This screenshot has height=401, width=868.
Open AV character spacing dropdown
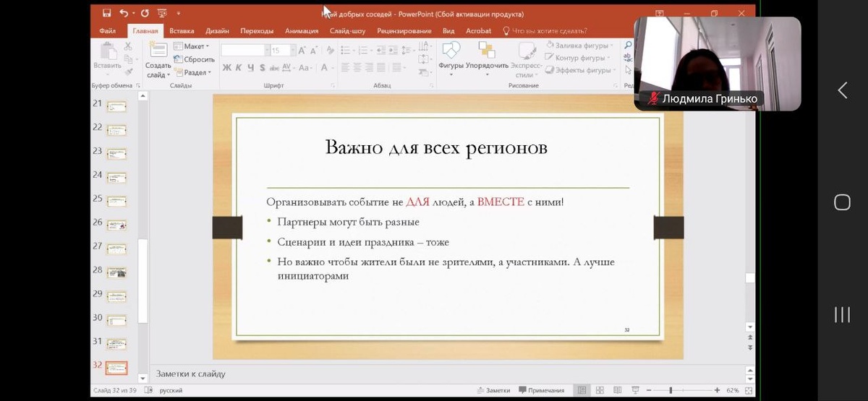coord(287,67)
